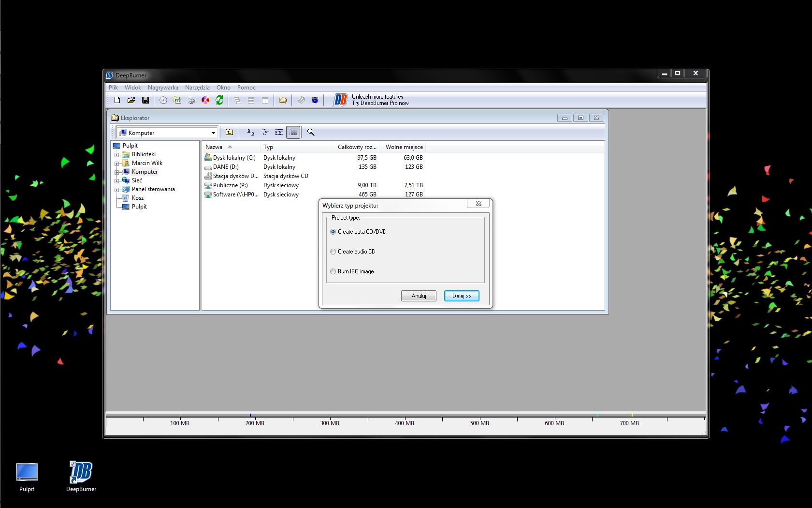Click the Dalej >> button

click(x=462, y=296)
